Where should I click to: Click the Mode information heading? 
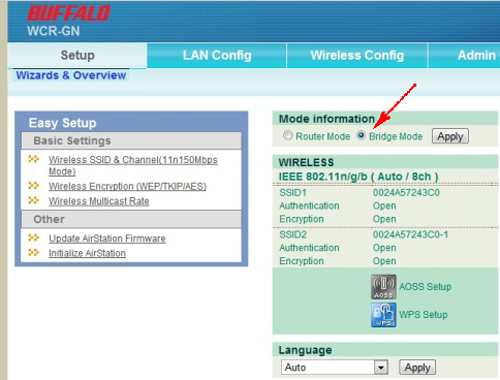327,119
